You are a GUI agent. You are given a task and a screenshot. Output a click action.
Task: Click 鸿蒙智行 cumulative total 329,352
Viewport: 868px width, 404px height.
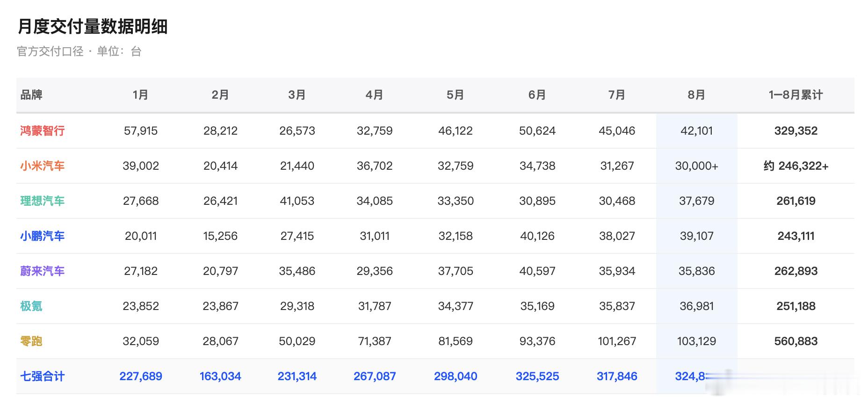tap(796, 131)
